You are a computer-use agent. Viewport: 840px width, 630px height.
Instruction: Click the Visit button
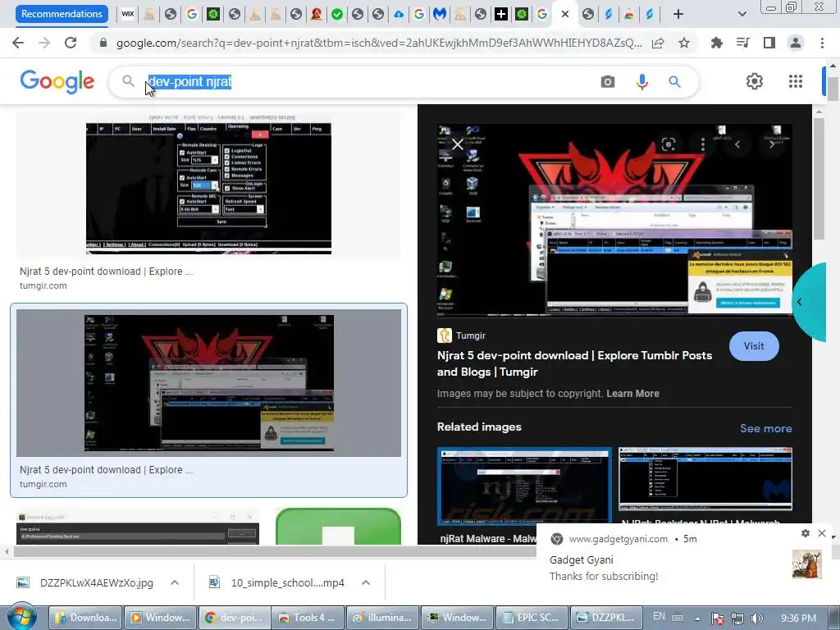pos(754,346)
